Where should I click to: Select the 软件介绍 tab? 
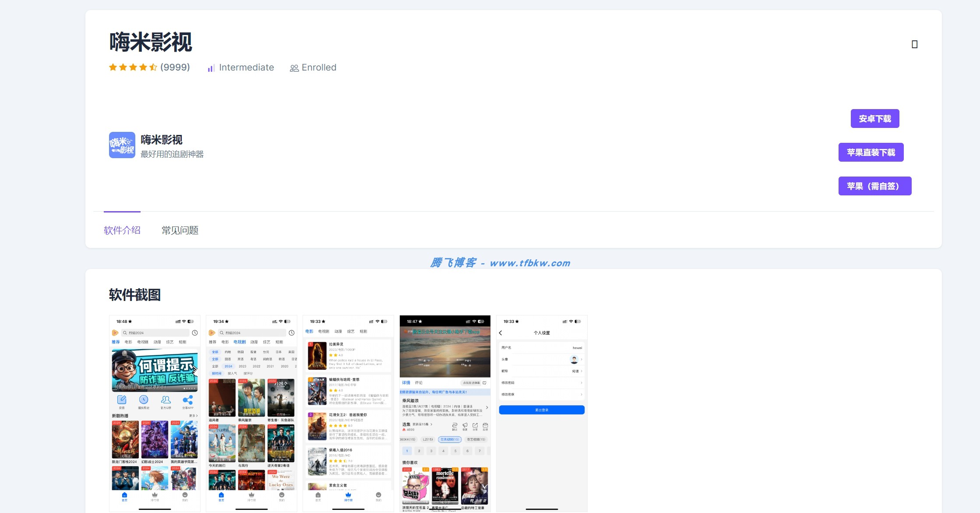pos(122,230)
